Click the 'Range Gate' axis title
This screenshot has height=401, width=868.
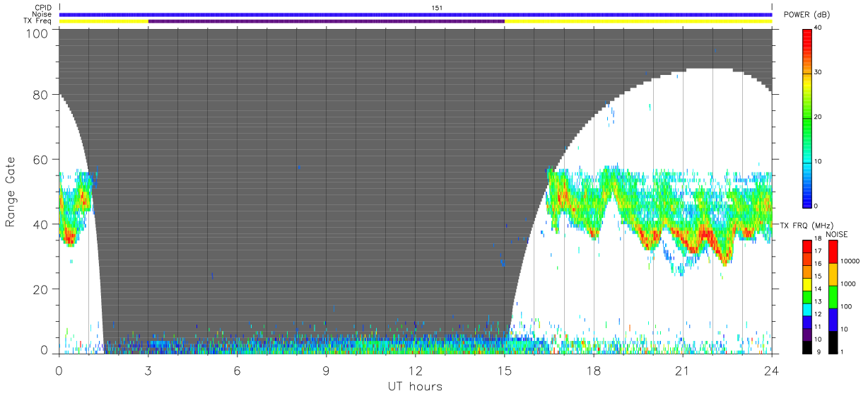point(10,193)
